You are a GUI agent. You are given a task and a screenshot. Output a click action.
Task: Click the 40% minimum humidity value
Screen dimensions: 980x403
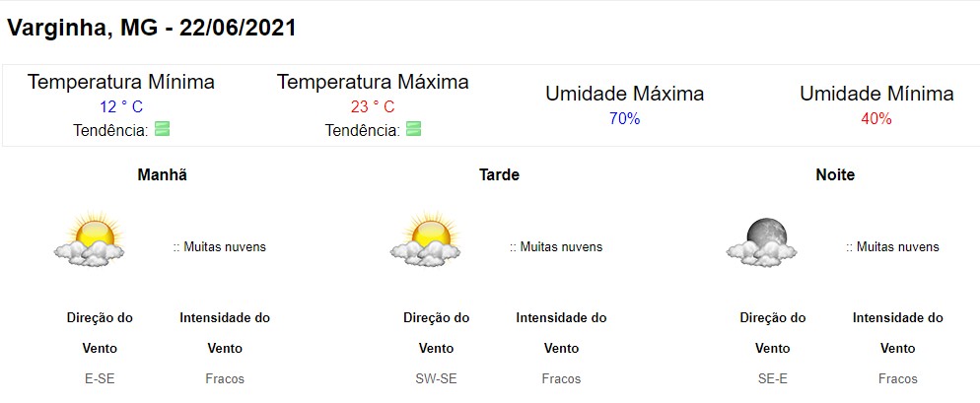(876, 118)
